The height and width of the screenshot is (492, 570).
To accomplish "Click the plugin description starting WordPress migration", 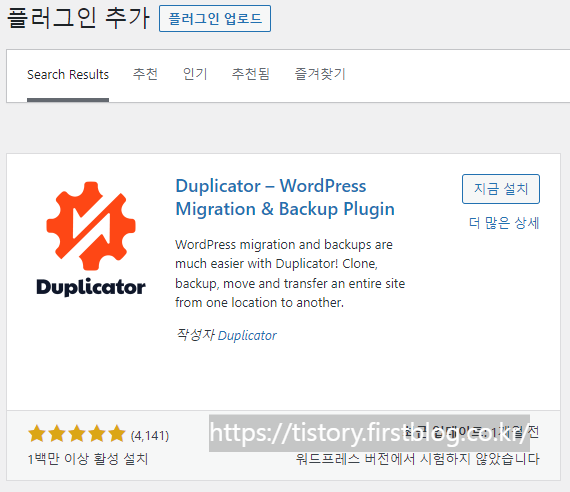I will point(290,273).
